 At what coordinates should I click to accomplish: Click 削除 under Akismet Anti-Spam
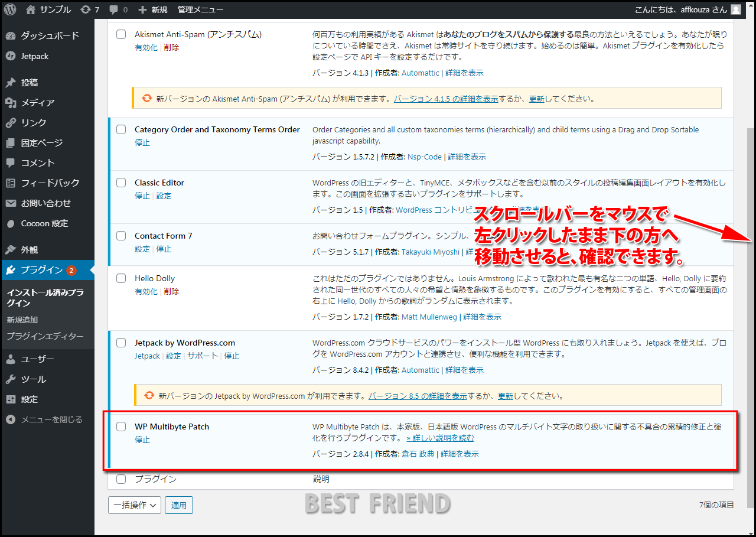click(x=171, y=47)
